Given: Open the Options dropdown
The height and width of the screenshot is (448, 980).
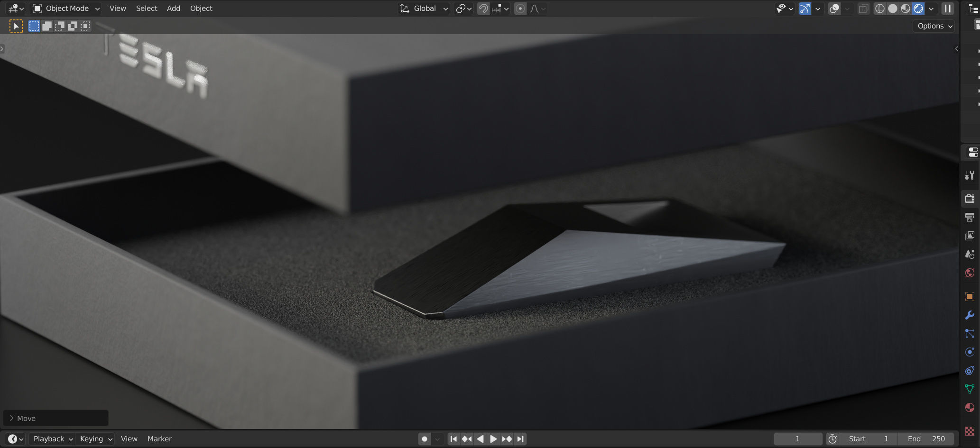Looking at the screenshot, I should (935, 26).
